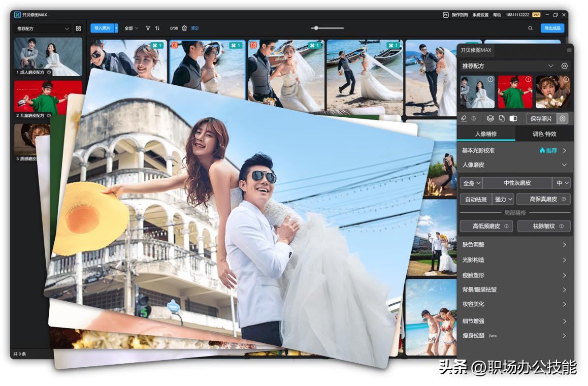The height and width of the screenshot is (386, 588).
Task: Click the 导出成品 export button
Action: 552,28
